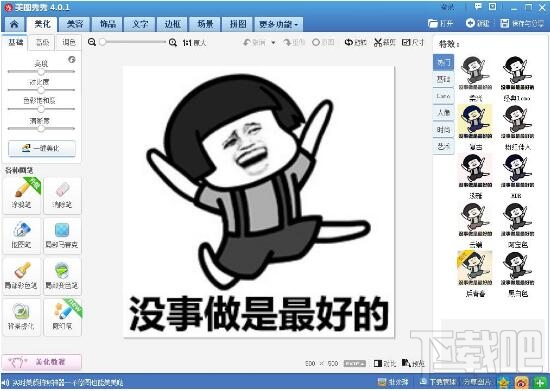Click the 尺寸 resize tool

(412, 42)
